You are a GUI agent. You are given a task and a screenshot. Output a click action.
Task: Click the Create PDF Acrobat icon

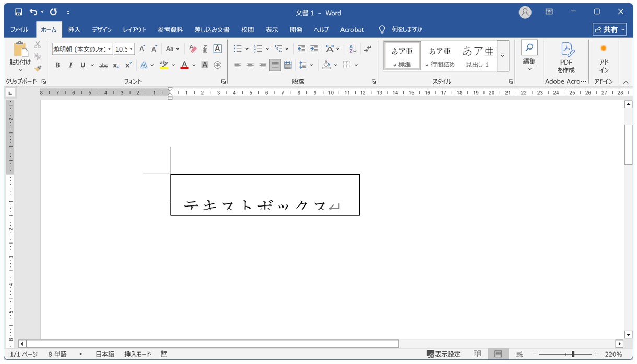(567, 50)
